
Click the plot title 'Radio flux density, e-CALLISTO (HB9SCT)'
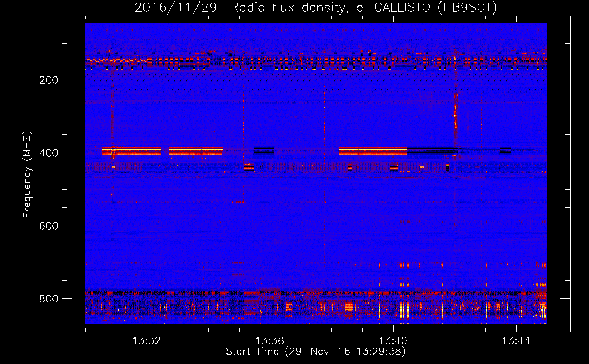364,7
